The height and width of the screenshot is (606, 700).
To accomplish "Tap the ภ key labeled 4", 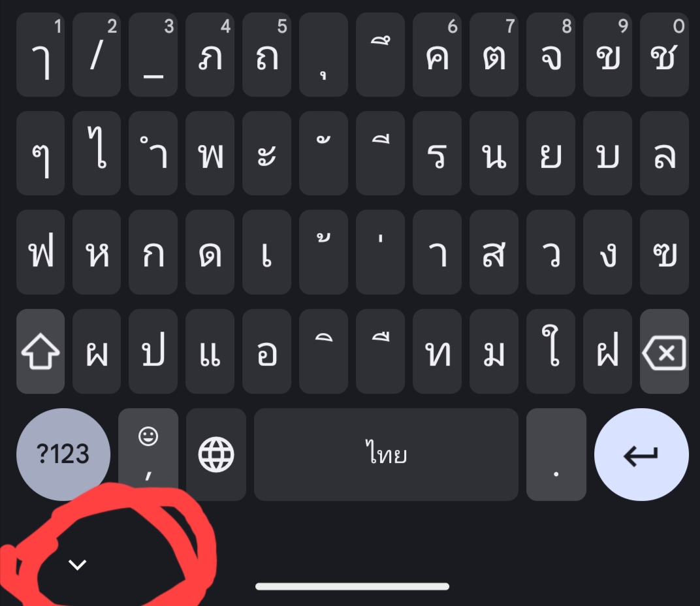I will point(210,54).
